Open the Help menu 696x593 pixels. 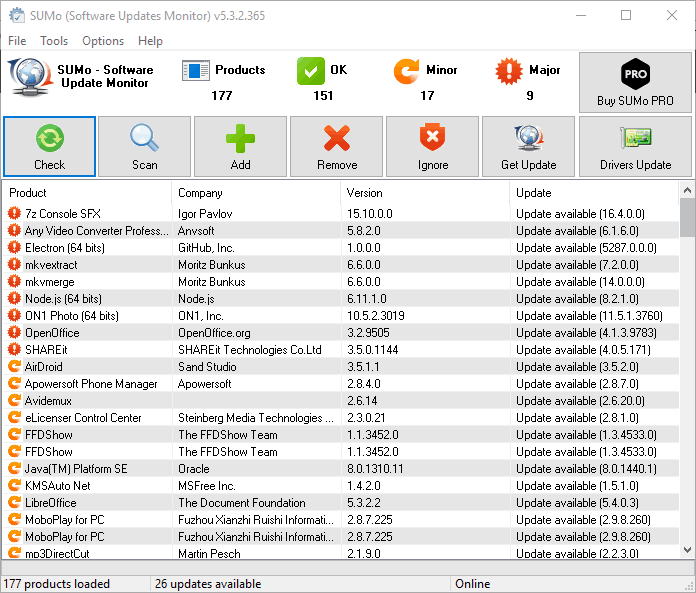[x=150, y=41]
